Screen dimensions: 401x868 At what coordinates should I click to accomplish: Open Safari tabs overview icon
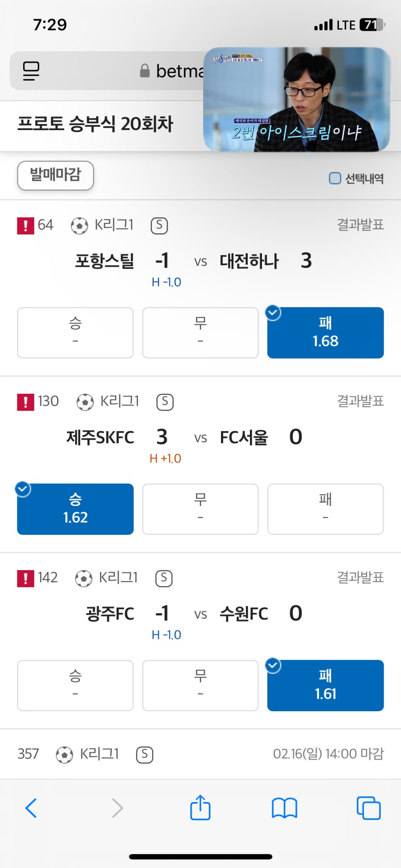coord(368,808)
